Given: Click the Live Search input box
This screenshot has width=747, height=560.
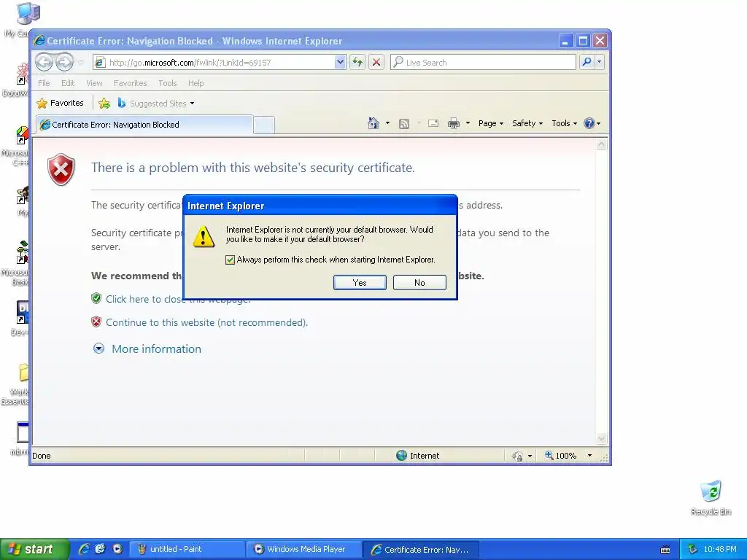Looking at the screenshot, I should coord(483,63).
